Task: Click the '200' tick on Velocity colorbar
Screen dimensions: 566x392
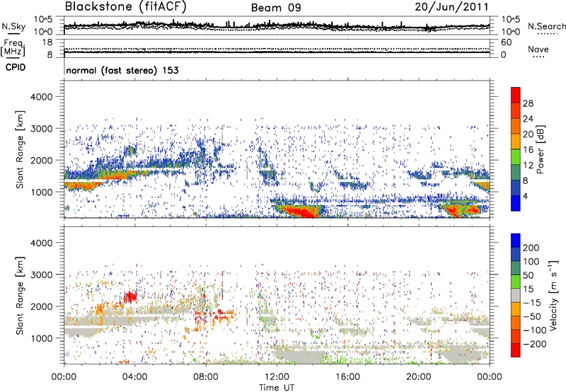Action: coord(531,248)
